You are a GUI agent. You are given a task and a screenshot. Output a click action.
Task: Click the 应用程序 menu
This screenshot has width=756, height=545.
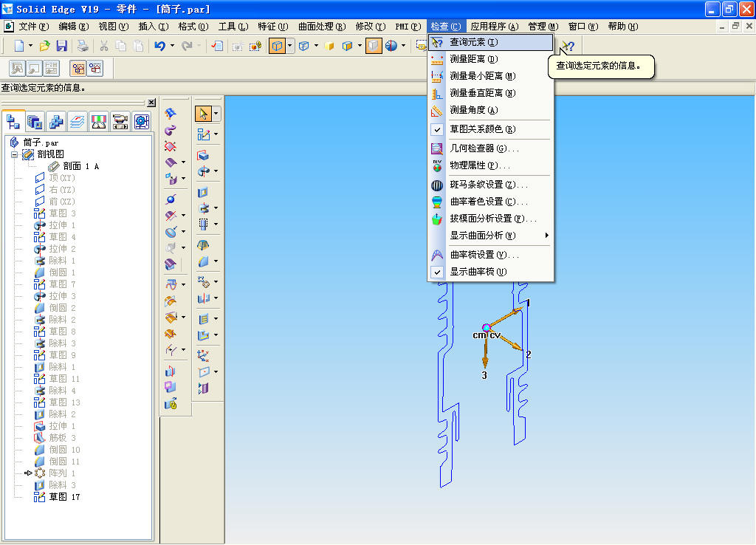pyautogui.click(x=494, y=27)
